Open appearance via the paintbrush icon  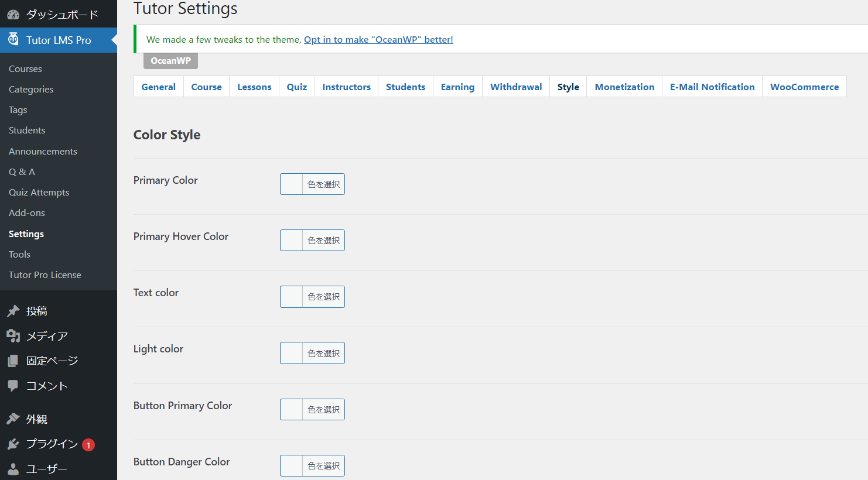[x=13, y=419]
